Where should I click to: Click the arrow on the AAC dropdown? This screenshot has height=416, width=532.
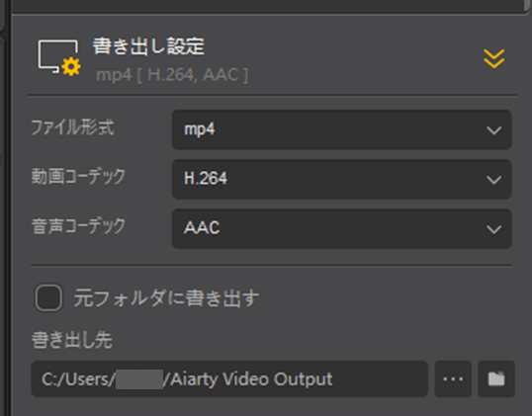tap(493, 229)
